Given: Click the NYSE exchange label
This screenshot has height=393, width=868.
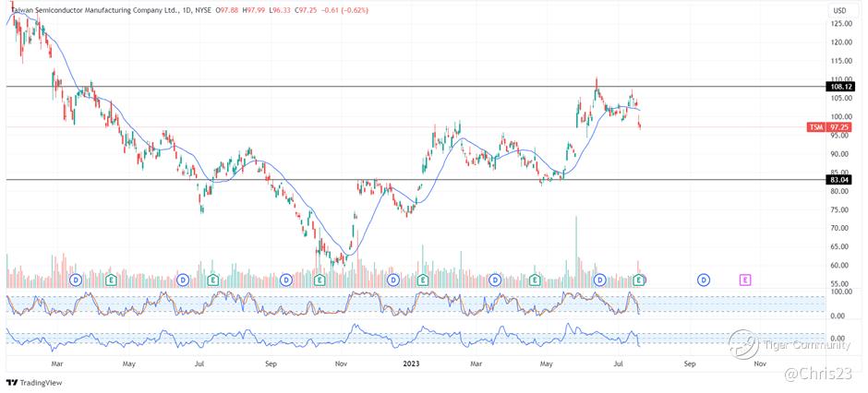Looking at the screenshot, I should click(201, 10).
